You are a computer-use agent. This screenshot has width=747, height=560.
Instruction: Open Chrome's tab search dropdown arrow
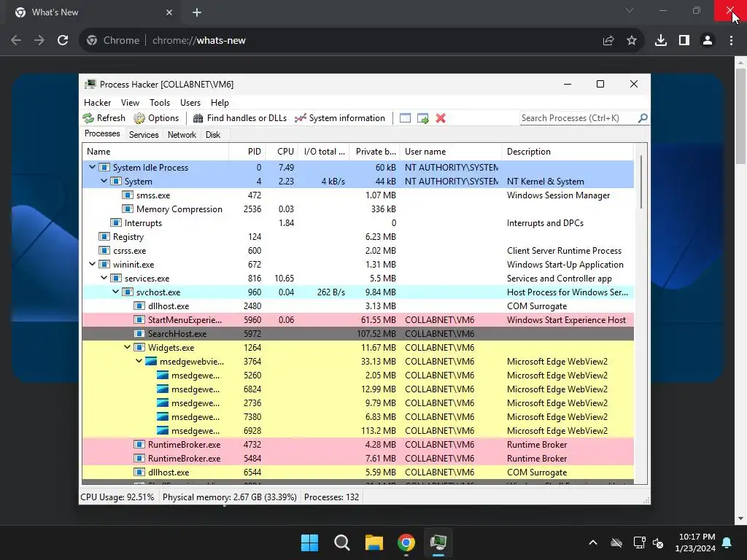click(x=630, y=10)
